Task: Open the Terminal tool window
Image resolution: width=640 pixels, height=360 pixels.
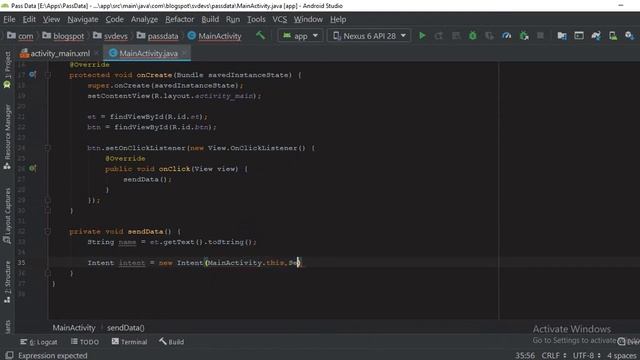Action: pyautogui.click(x=129, y=342)
